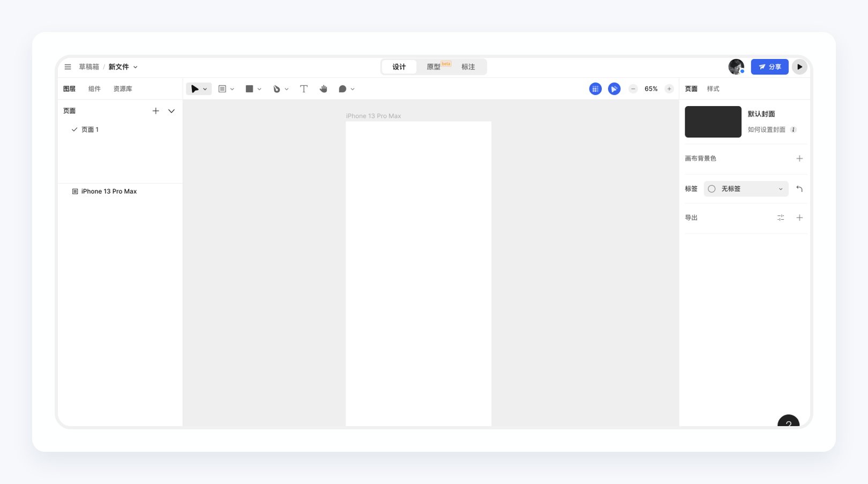
Task: Click the 分享 share button
Action: point(769,67)
